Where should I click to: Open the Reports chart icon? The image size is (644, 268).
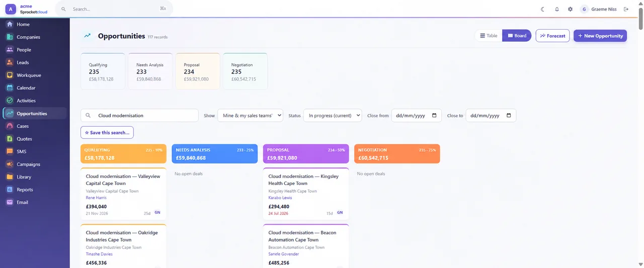coord(10,190)
